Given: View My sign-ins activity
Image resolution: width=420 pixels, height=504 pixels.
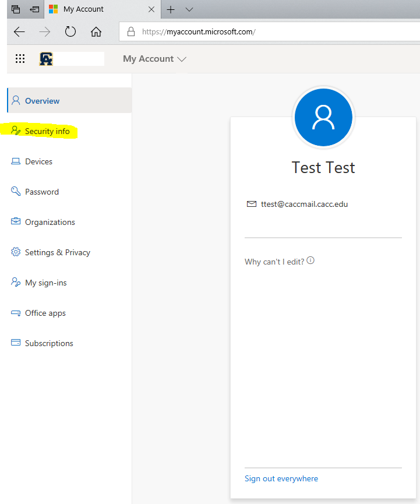Looking at the screenshot, I should tap(69, 283).
